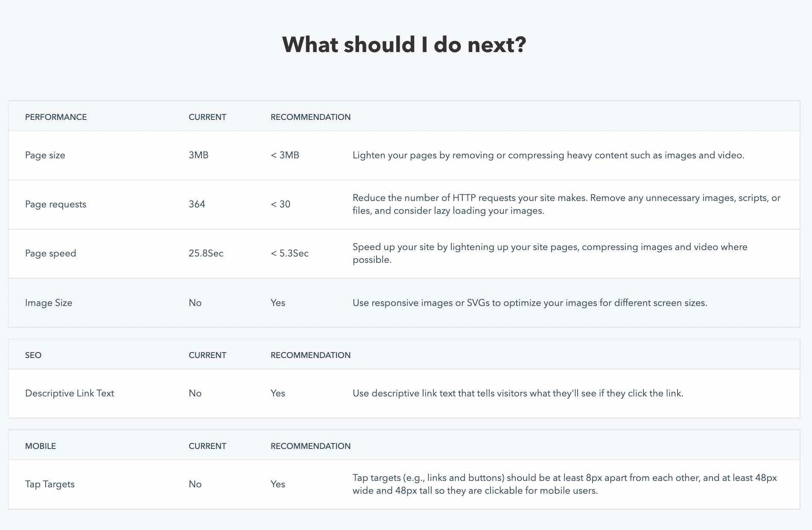Click the PERFORMANCE table header

click(56, 117)
